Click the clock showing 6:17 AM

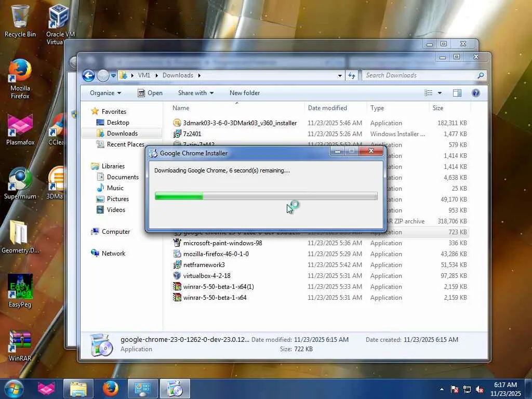505,385
